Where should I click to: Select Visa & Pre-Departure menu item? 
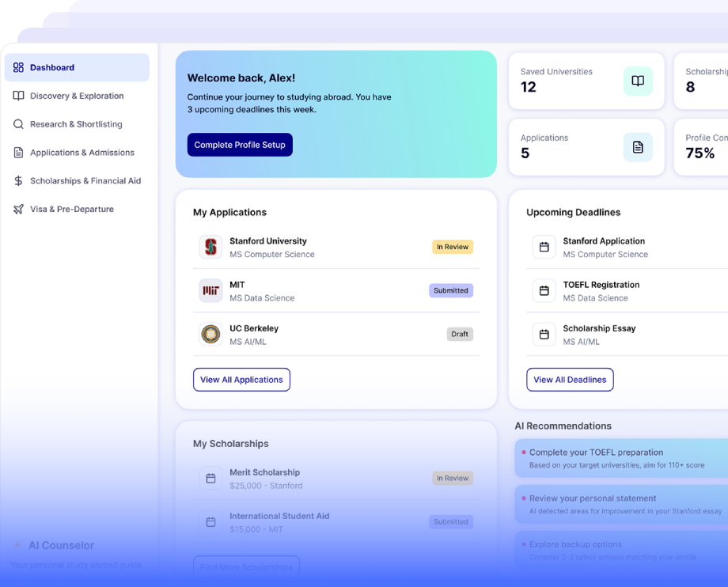coord(72,210)
